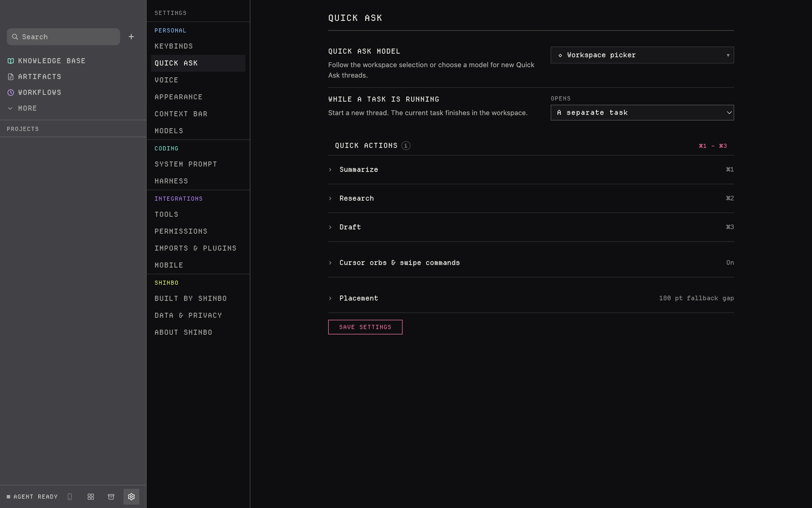The width and height of the screenshot is (812, 508).
Task: Click the mobile device icon in bottom bar
Action: click(x=70, y=497)
